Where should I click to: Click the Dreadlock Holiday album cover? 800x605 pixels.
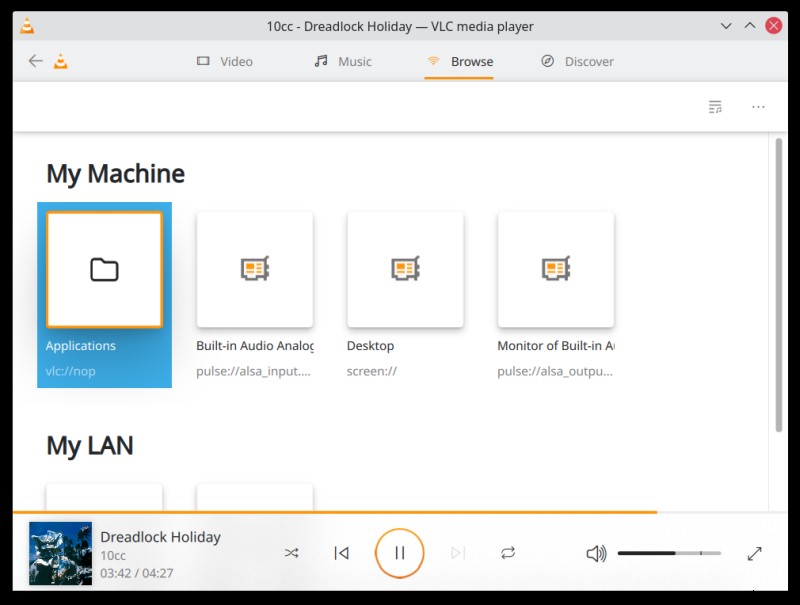click(61, 553)
